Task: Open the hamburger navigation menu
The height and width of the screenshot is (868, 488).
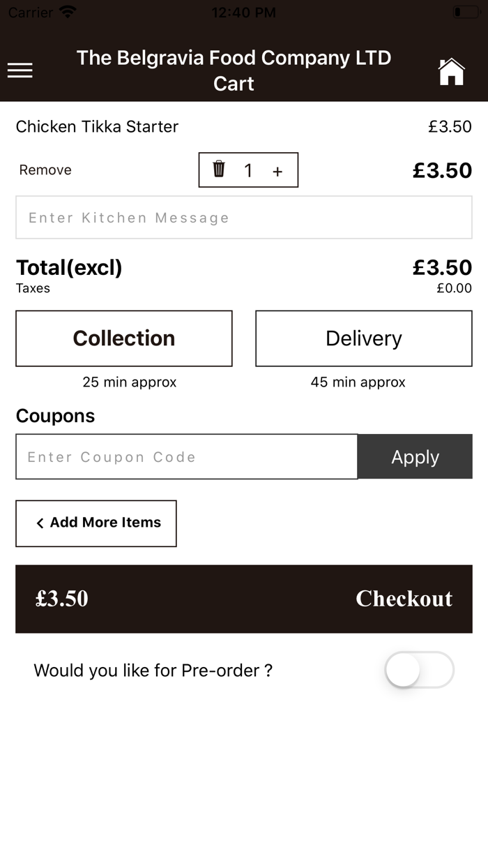Action: (x=20, y=70)
